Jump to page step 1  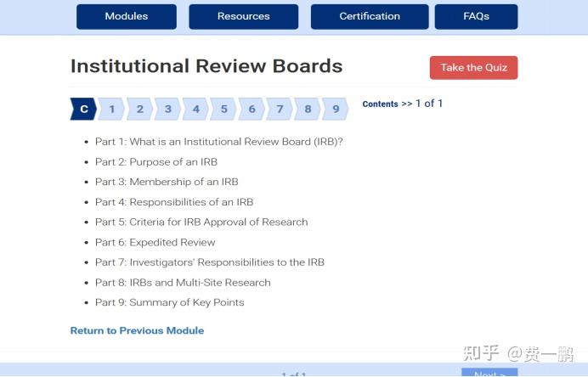click(112, 109)
